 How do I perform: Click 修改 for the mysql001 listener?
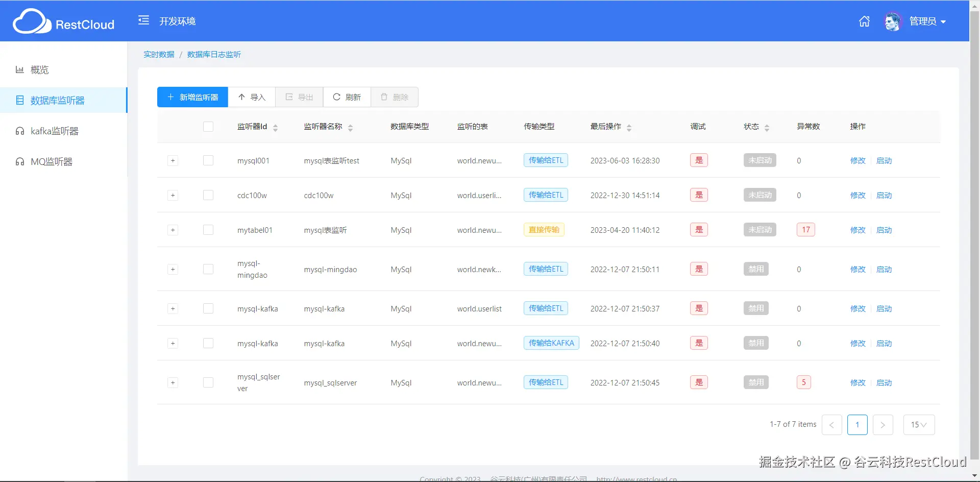(858, 161)
